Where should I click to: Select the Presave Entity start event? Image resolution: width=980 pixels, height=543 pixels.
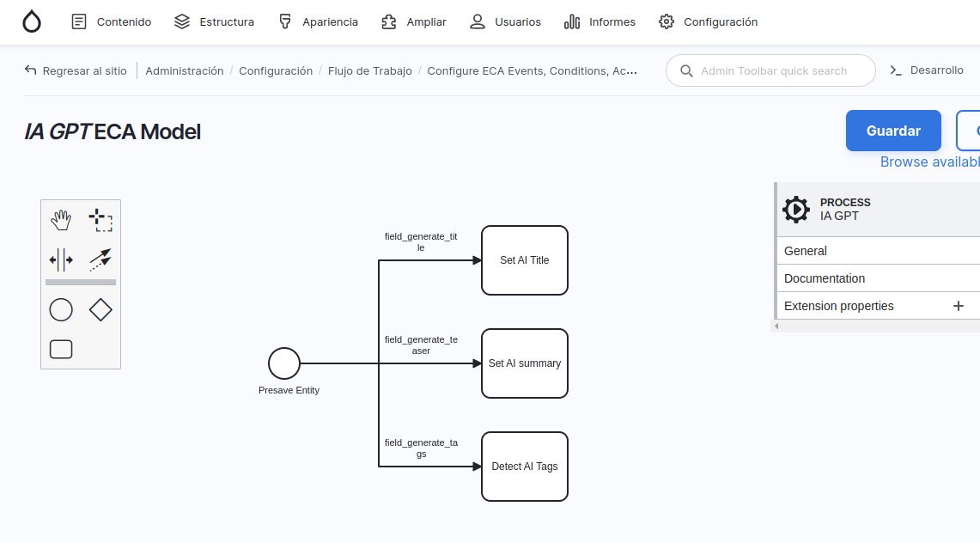(x=284, y=363)
